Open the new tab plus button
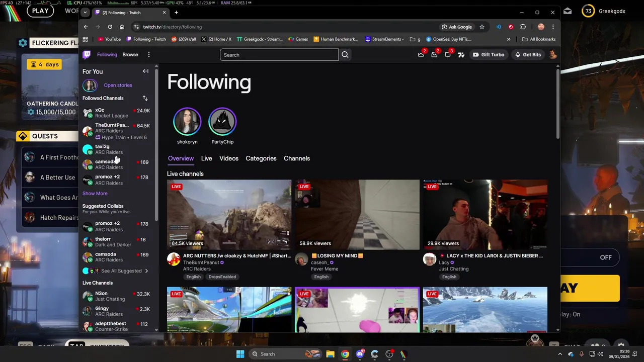Screen dimensions: 644x362 pos(176,12)
